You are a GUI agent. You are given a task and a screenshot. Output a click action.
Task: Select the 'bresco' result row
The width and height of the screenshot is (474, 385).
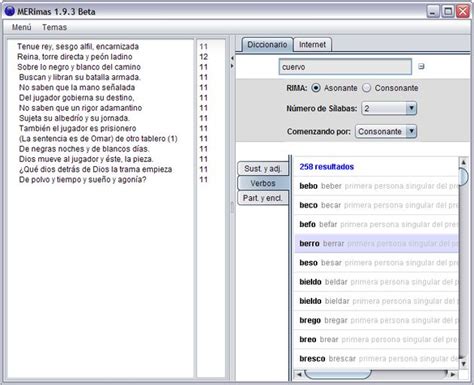click(x=376, y=359)
